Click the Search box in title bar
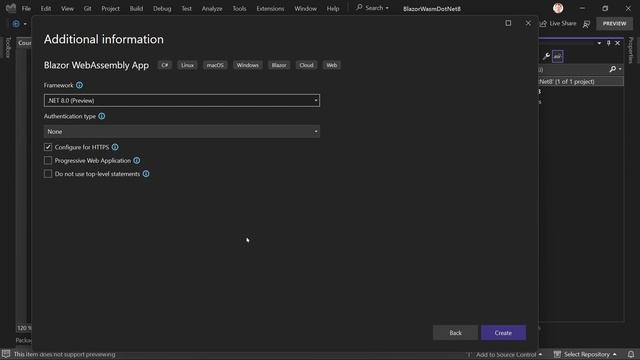The image size is (640, 360). 372,8
